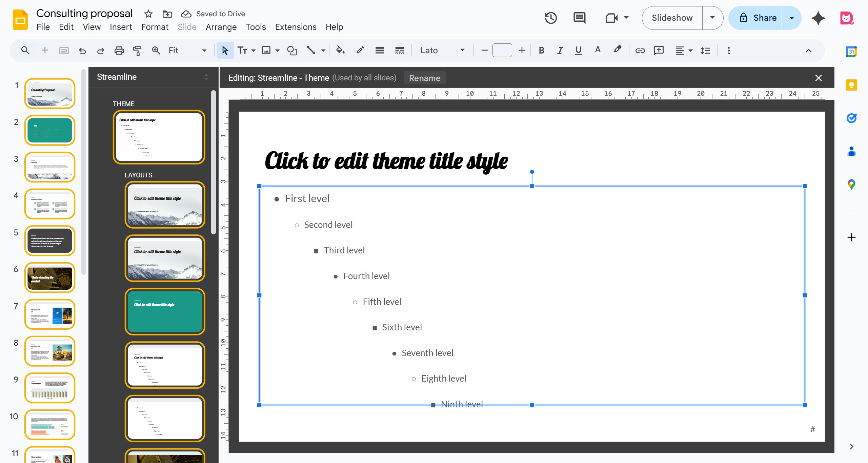Click the version history clock icon

click(551, 18)
